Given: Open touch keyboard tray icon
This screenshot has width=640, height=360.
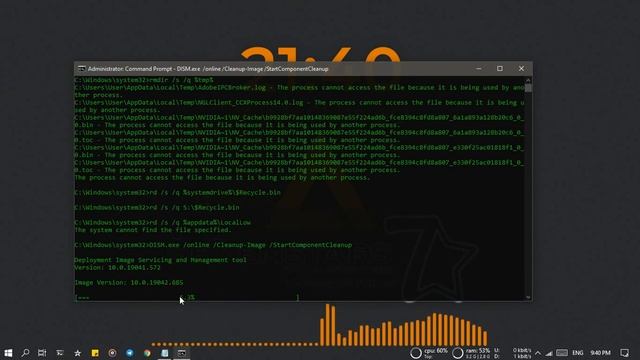Looking at the screenshot, I should (x=562, y=353).
